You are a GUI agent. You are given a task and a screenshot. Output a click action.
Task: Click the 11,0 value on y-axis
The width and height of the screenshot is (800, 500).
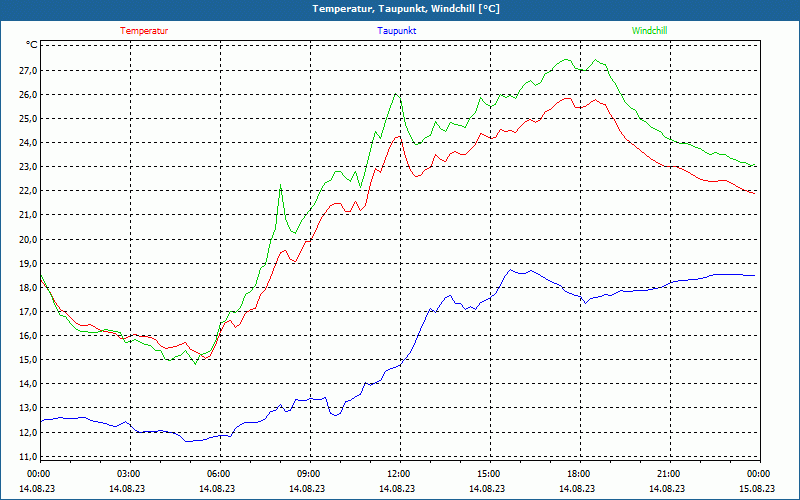28,457
